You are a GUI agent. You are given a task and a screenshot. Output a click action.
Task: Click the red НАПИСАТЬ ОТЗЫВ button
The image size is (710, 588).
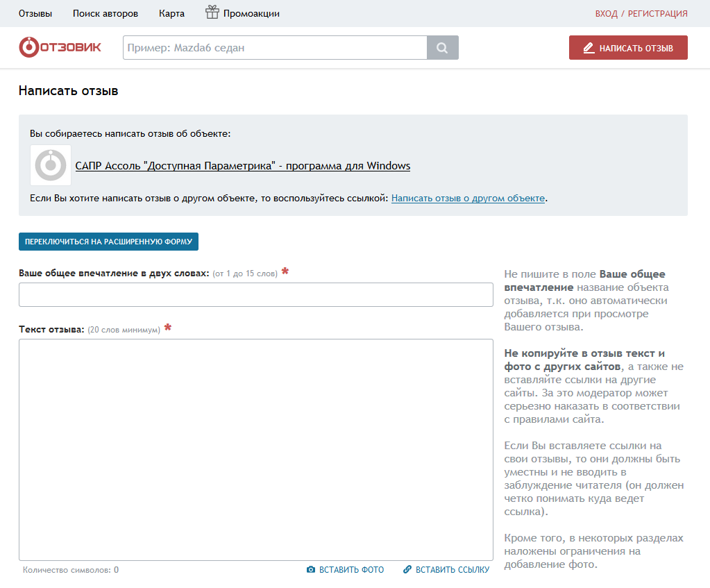[628, 48]
